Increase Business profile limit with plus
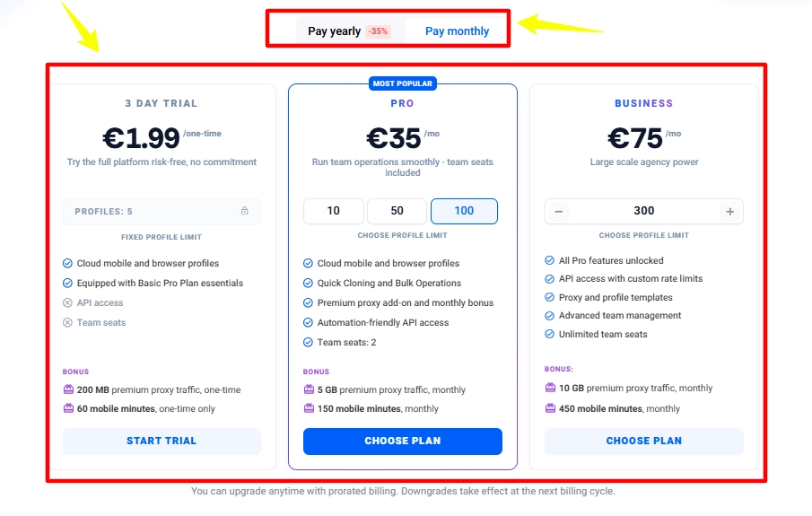This screenshot has height=516, width=812. tap(729, 212)
